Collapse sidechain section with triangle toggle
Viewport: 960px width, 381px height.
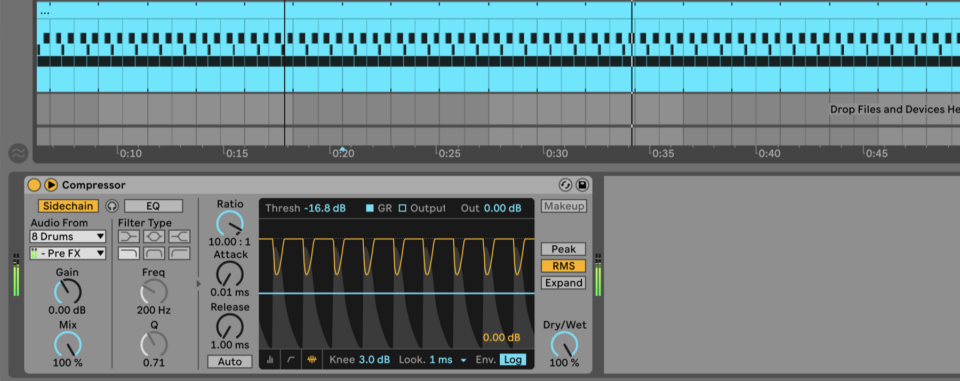198,284
